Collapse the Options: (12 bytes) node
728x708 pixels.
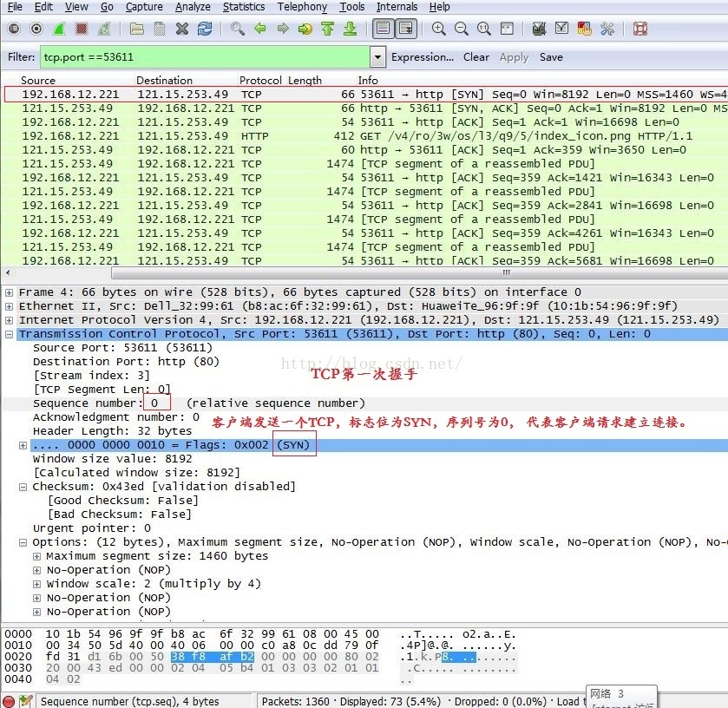point(23,542)
